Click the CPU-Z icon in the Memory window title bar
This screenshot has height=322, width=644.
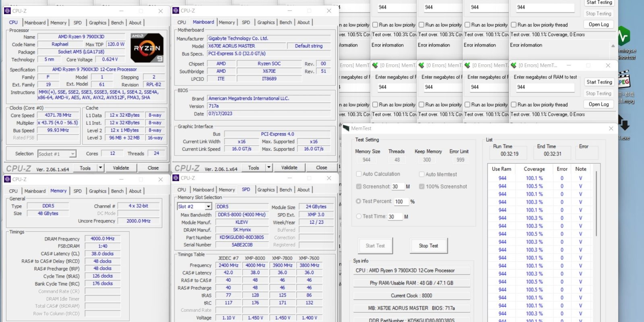(7, 179)
